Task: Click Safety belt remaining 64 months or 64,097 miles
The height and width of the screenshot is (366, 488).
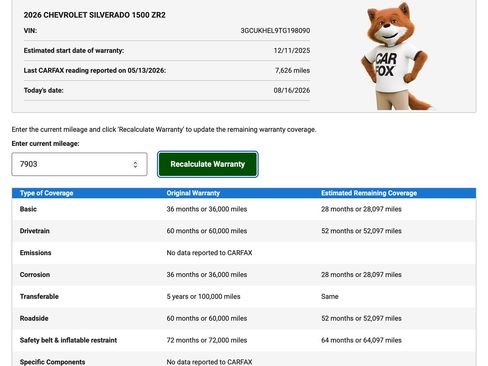Action: 361,340
